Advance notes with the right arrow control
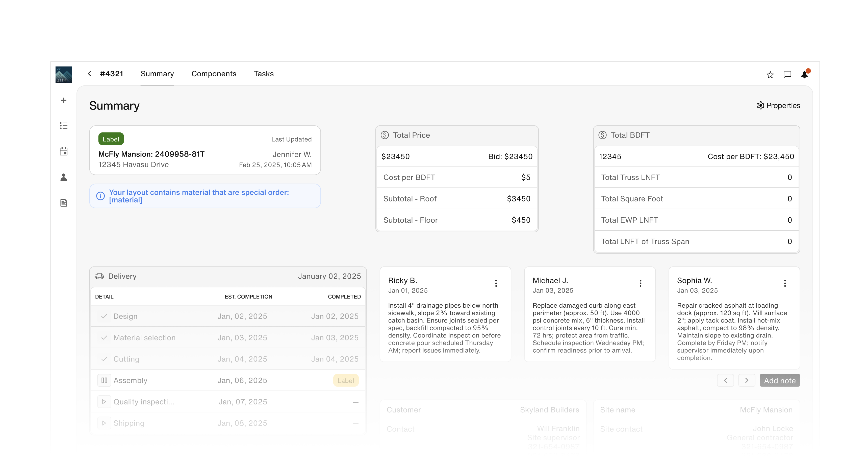The height and width of the screenshot is (456, 868). click(x=747, y=380)
